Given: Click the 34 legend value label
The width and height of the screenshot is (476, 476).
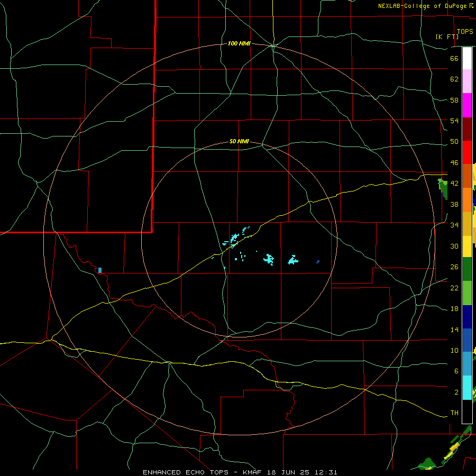Looking at the screenshot, I should pos(454,225).
